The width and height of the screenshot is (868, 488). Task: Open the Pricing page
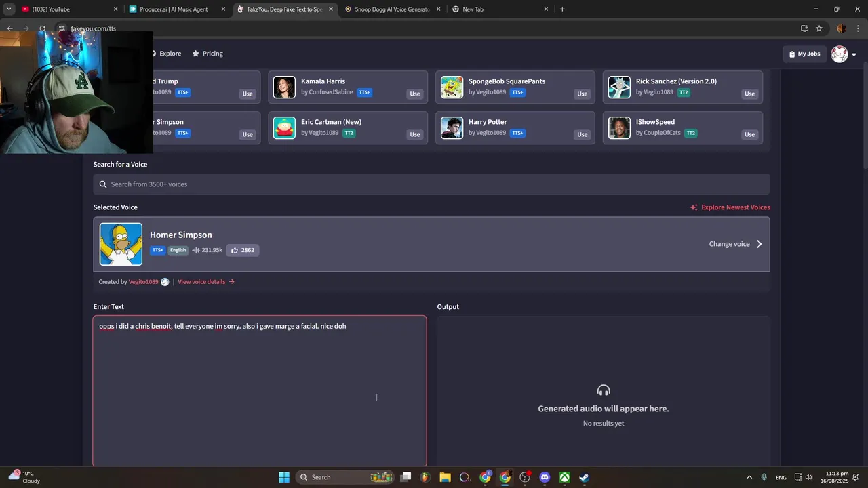208,54
